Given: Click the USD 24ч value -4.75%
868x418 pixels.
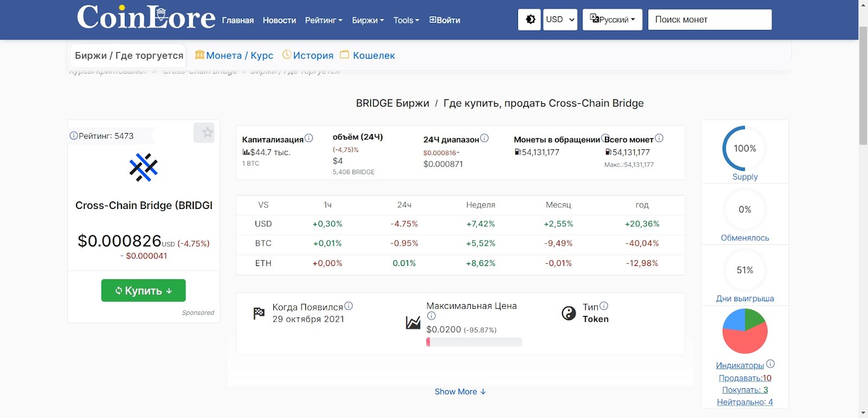Looking at the screenshot, I should [404, 224].
